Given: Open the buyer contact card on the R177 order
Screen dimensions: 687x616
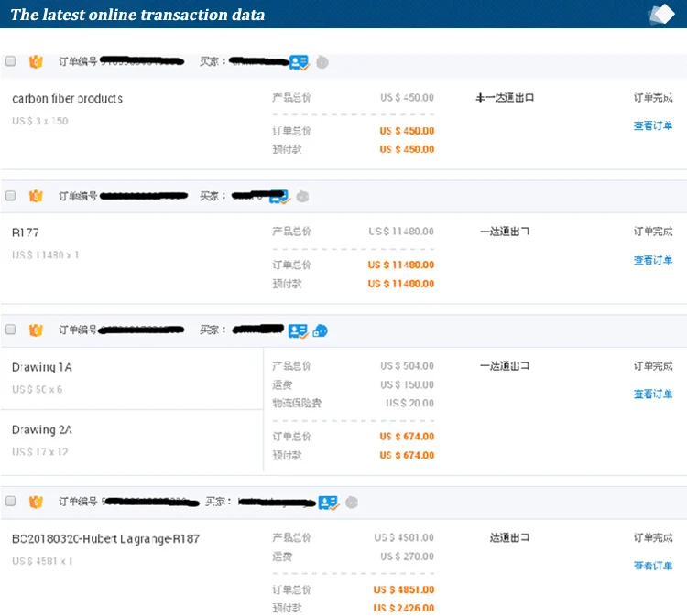Looking at the screenshot, I should point(278,196).
